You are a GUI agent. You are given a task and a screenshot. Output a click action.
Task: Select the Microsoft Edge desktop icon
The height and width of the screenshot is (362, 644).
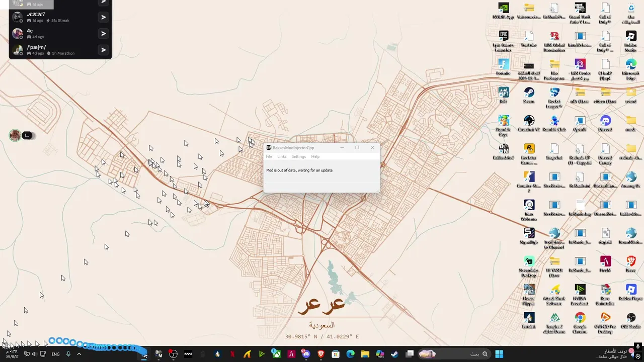[631, 70]
